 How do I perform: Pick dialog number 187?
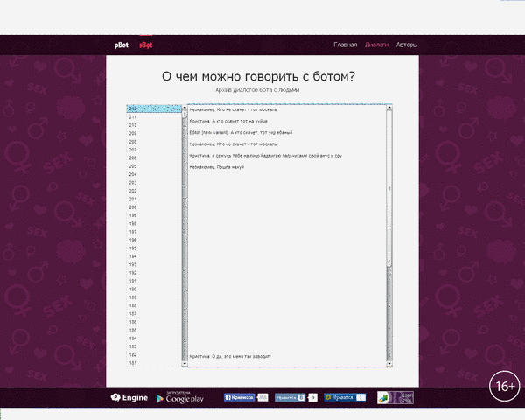(x=154, y=314)
